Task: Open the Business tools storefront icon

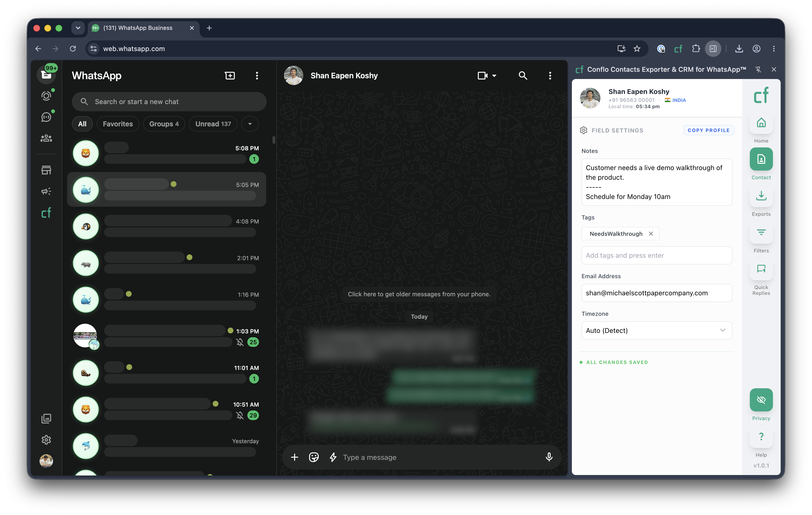Action: (46, 170)
